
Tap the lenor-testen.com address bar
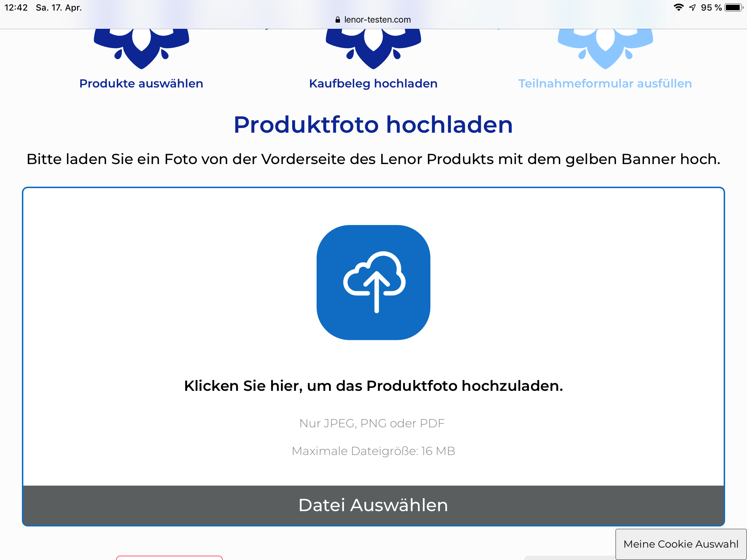tap(373, 20)
